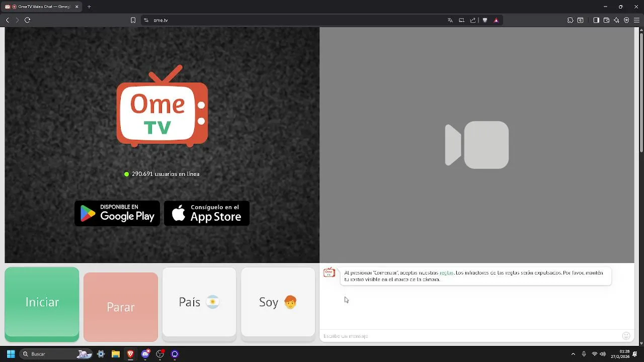
Task: Focus the 'Escribe un mensaje' input field
Action: (x=470, y=336)
